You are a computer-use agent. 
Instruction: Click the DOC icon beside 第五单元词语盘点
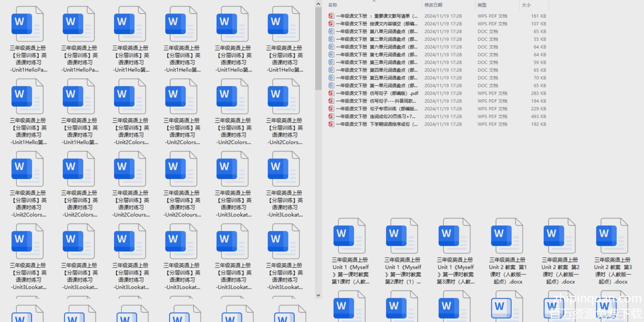point(331,78)
